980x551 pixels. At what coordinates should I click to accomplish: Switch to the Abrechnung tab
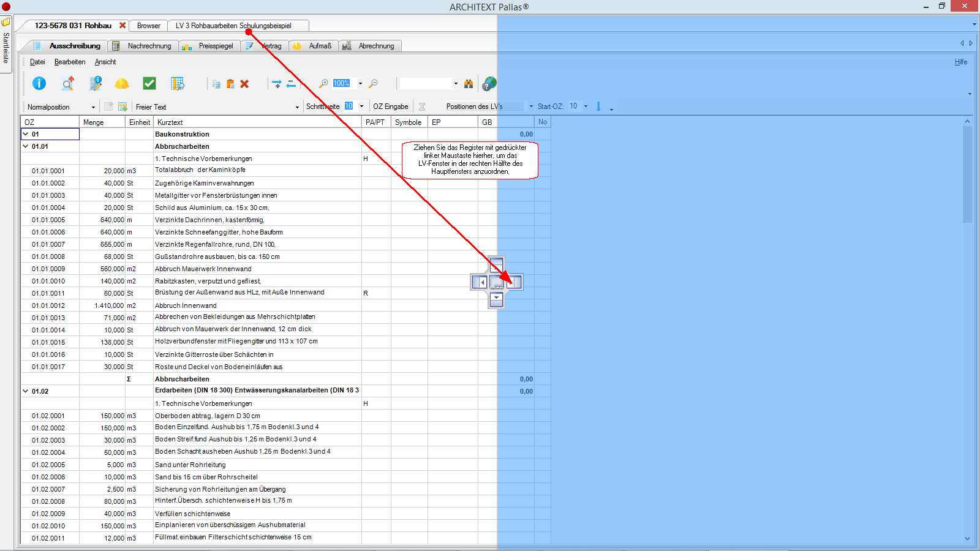(369, 46)
